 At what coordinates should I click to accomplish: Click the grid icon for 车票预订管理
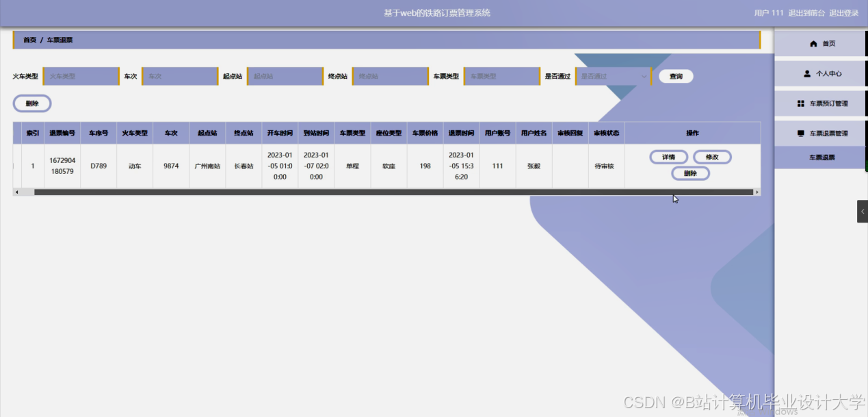tap(801, 104)
